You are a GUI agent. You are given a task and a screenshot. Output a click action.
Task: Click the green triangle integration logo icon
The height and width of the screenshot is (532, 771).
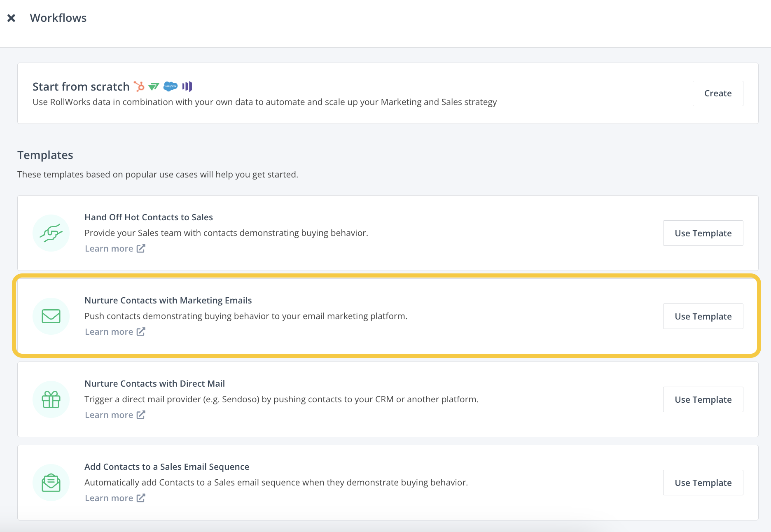coord(154,86)
